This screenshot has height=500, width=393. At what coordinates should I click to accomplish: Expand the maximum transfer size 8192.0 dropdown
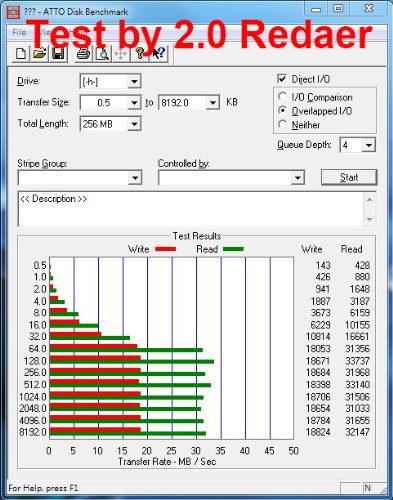point(212,103)
